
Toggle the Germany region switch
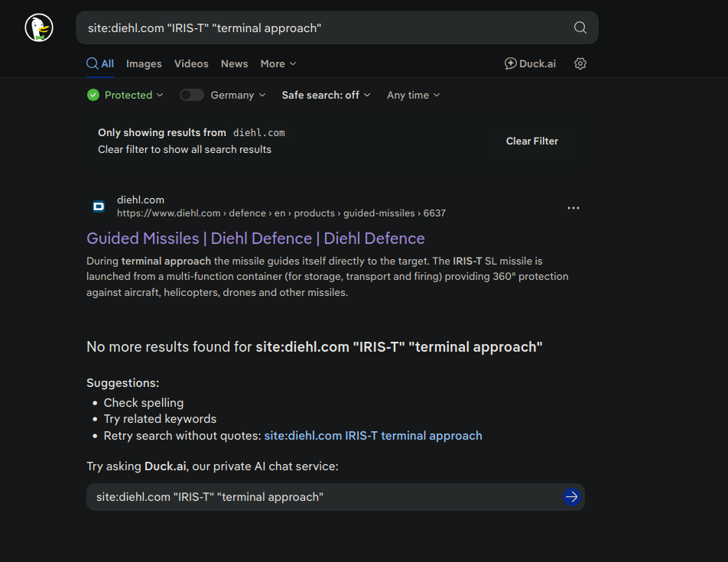click(192, 95)
